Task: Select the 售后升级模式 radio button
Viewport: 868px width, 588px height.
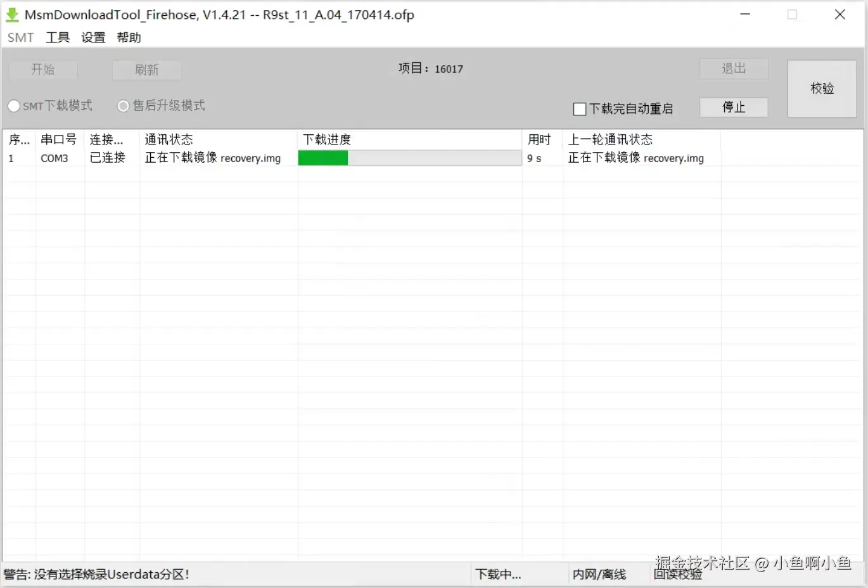Action: pyautogui.click(x=162, y=106)
